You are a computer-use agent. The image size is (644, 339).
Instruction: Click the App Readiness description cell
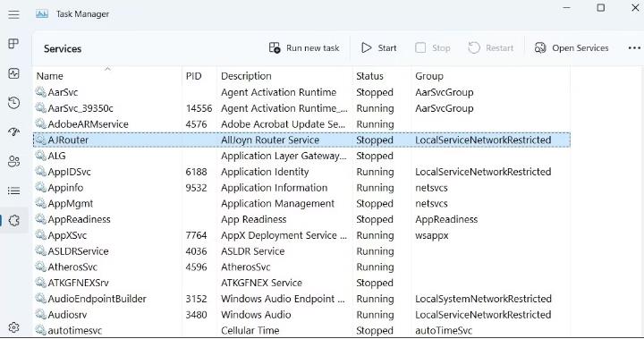pyautogui.click(x=253, y=219)
